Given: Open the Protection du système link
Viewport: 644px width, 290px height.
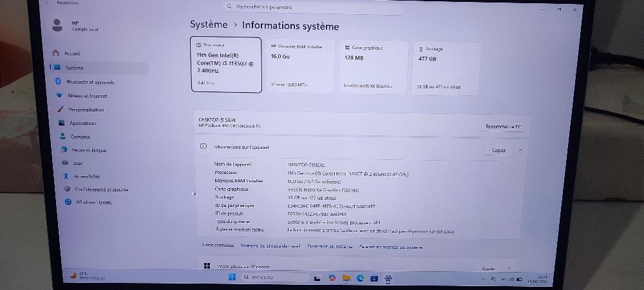Looking at the screenshot, I should point(330,246).
